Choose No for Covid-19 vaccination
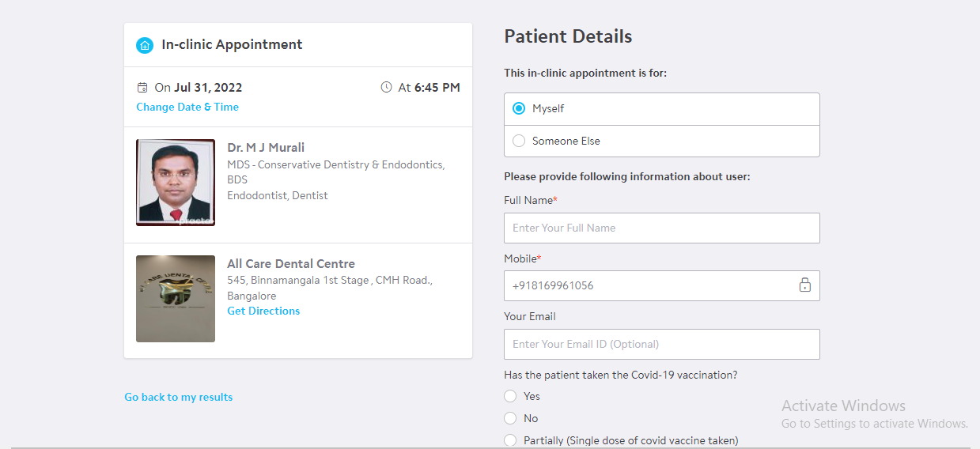The width and height of the screenshot is (980, 449). [510, 418]
